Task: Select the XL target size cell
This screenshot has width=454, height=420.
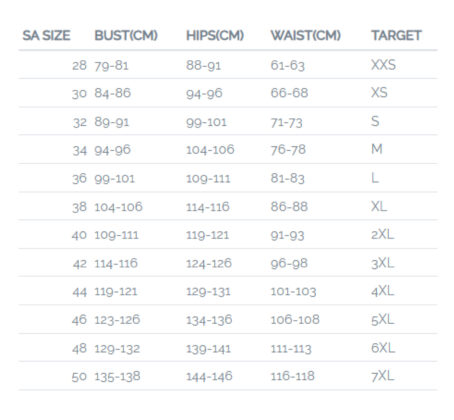Action: pyautogui.click(x=379, y=206)
